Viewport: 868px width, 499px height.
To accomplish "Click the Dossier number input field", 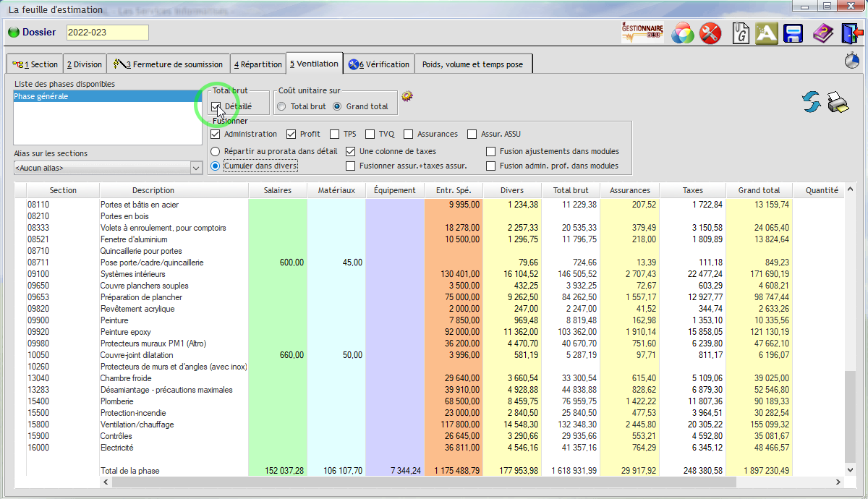I will [x=107, y=33].
